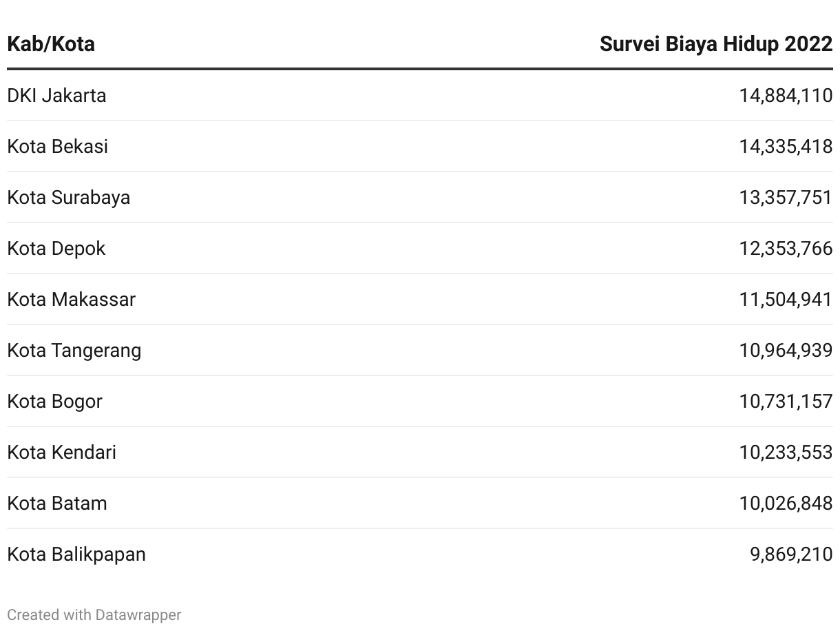Click the Kota Balikpapan city name
The height and width of the screenshot is (631, 840).
point(76,554)
